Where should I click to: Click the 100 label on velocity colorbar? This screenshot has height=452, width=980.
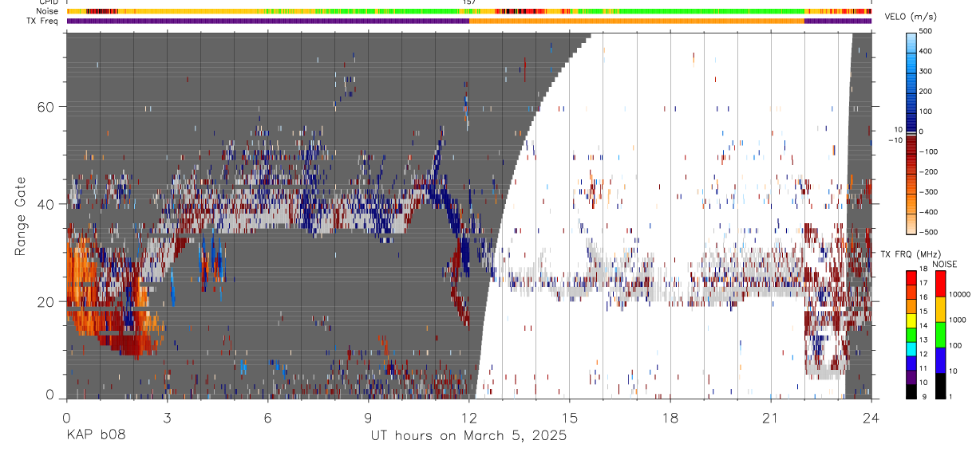pyautogui.click(x=927, y=112)
